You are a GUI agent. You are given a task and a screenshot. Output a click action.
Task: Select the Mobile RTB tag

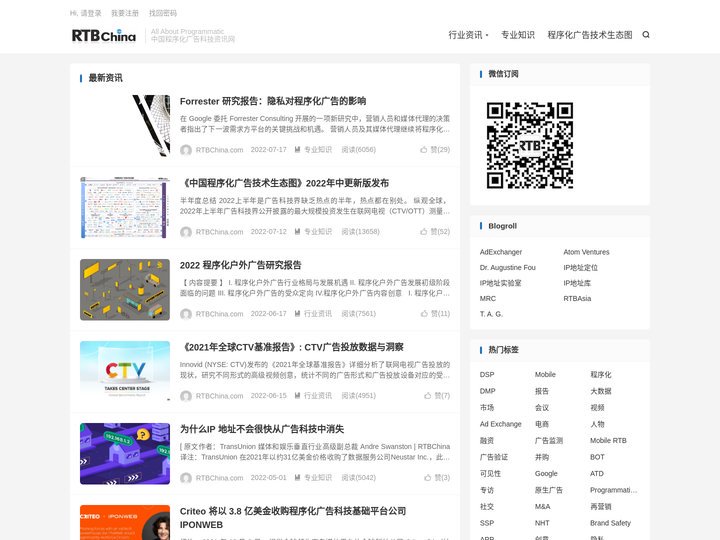click(x=608, y=441)
